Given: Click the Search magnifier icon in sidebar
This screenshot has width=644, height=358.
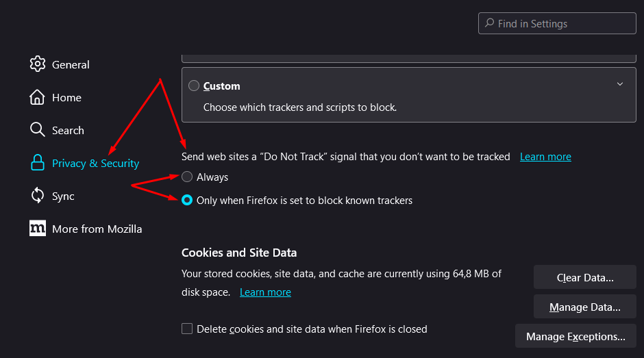Looking at the screenshot, I should (38, 130).
